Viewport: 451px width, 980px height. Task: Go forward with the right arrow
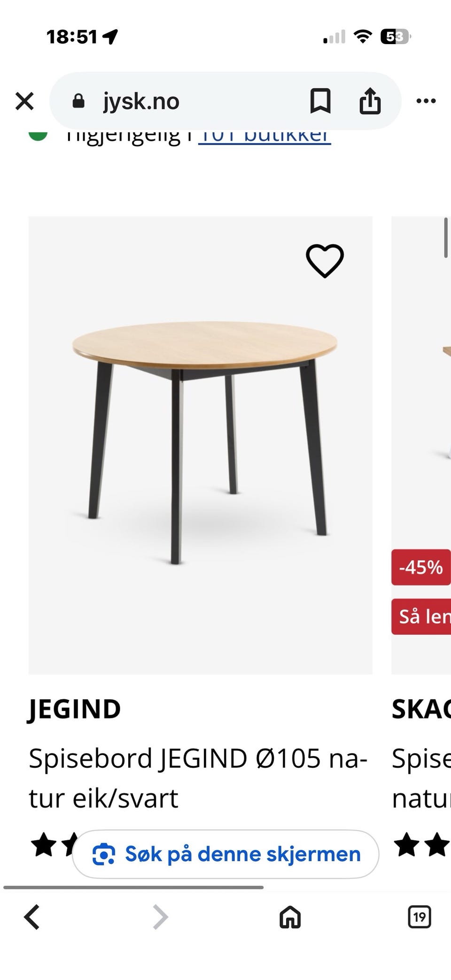[x=160, y=917]
